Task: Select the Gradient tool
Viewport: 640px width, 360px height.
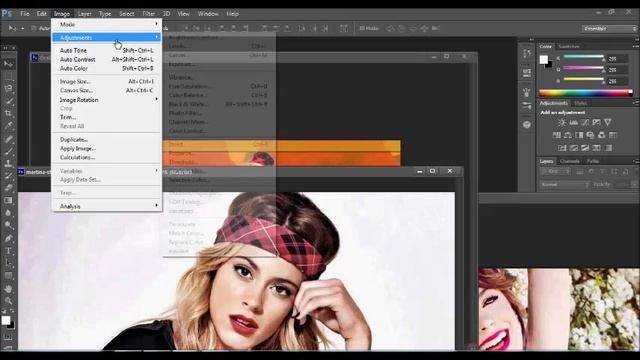Action: coord(8,200)
